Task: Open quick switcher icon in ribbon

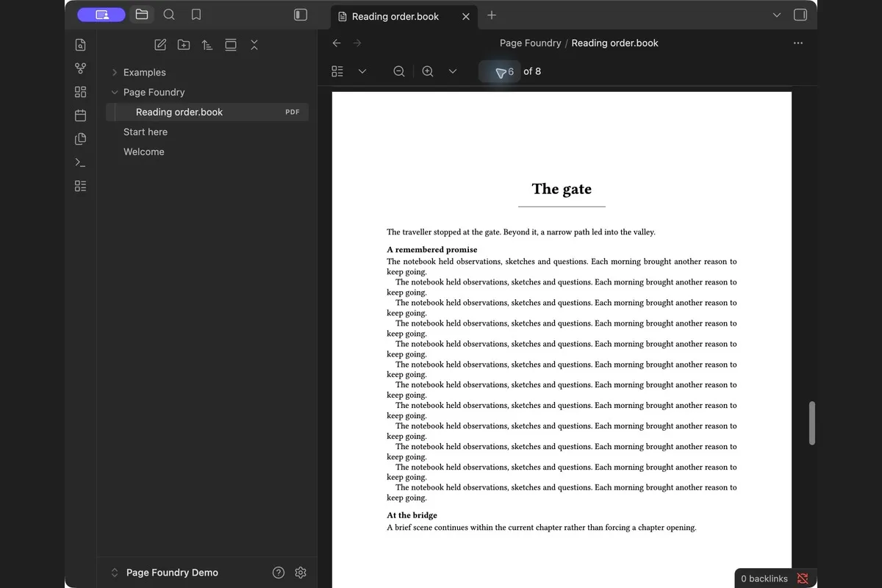Action: click(81, 46)
